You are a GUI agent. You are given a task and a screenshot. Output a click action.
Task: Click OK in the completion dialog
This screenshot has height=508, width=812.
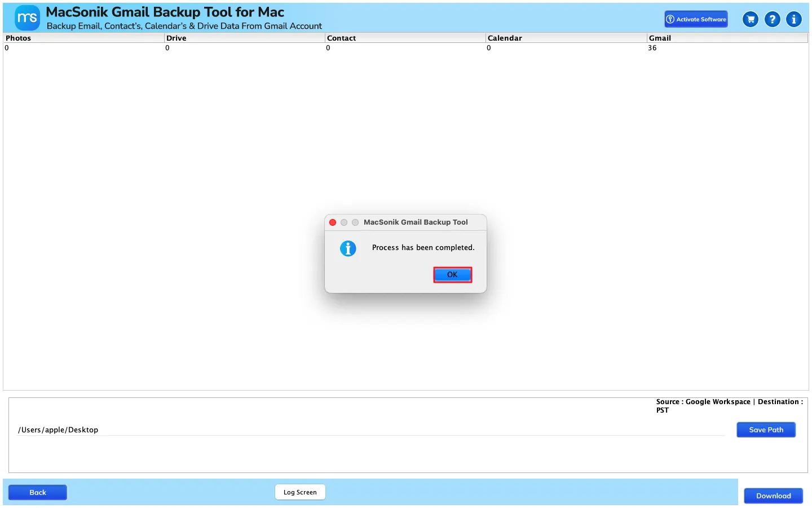pos(452,275)
